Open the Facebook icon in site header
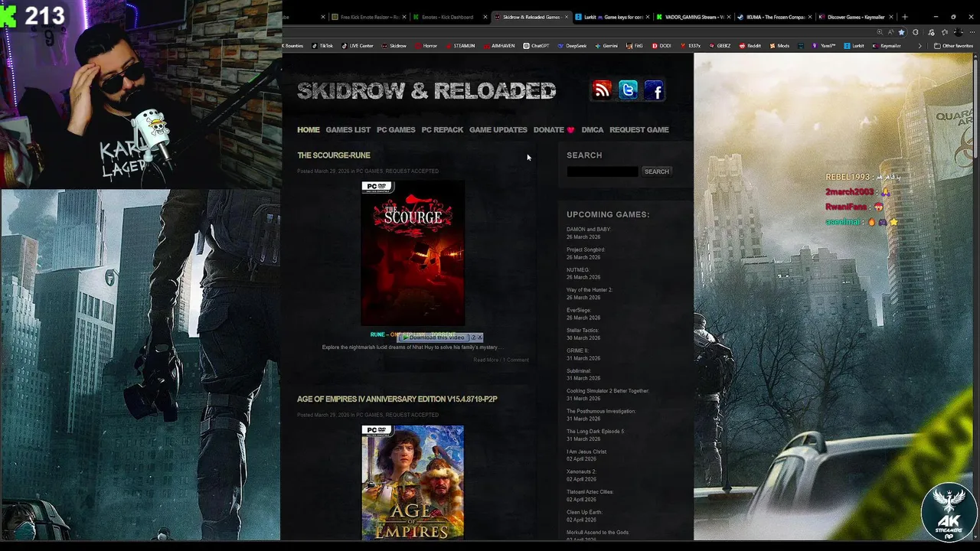 point(654,90)
